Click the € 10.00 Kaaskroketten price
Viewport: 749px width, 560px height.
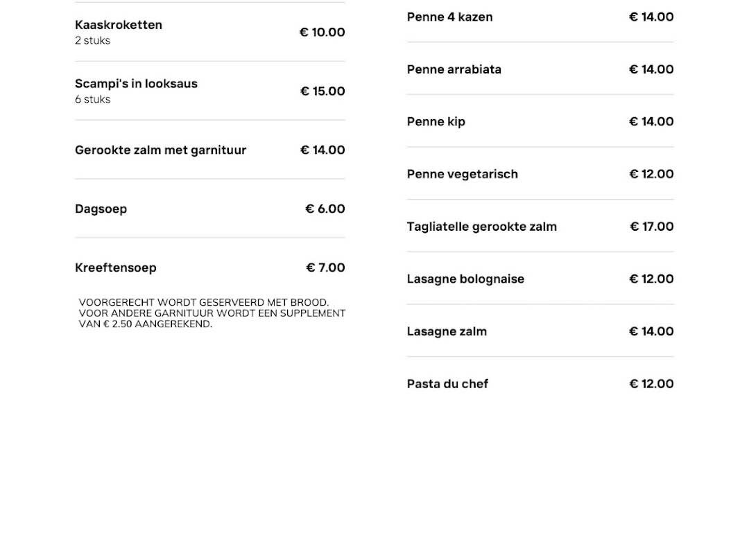point(322,33)
